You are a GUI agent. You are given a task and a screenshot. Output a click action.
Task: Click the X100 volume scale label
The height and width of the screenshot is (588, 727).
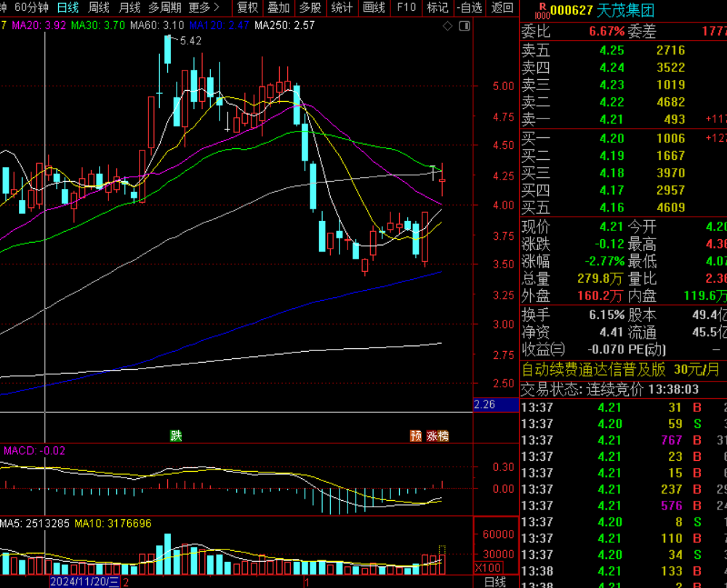pyautogui.click(x=489, y=568)
